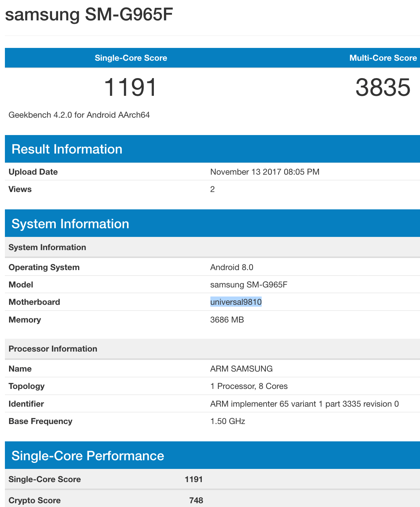Click the Views label
The image size is (420, 507).
[x=20, y=189]
